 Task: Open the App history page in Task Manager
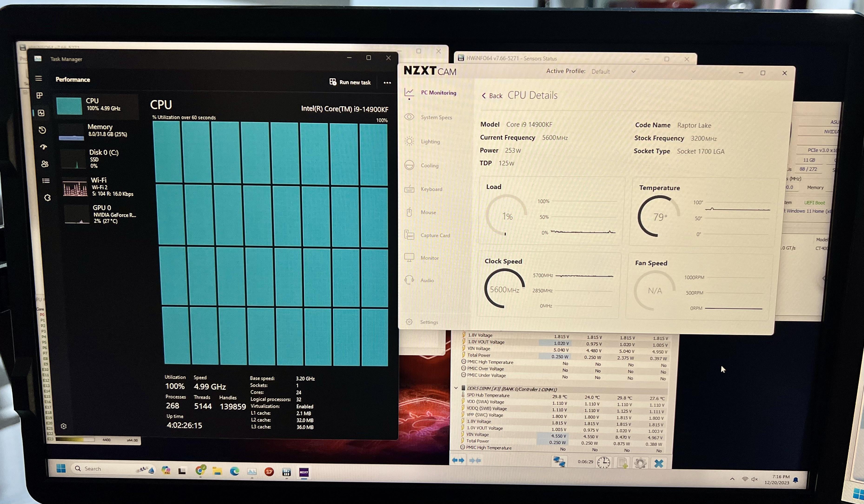pyautogui.click(x=42, y=130)
